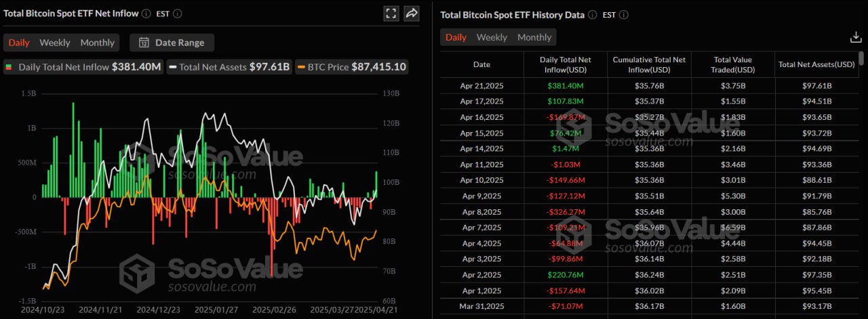Select Daily tab in chart panel
868x319 pixels.
pos(19,42)
